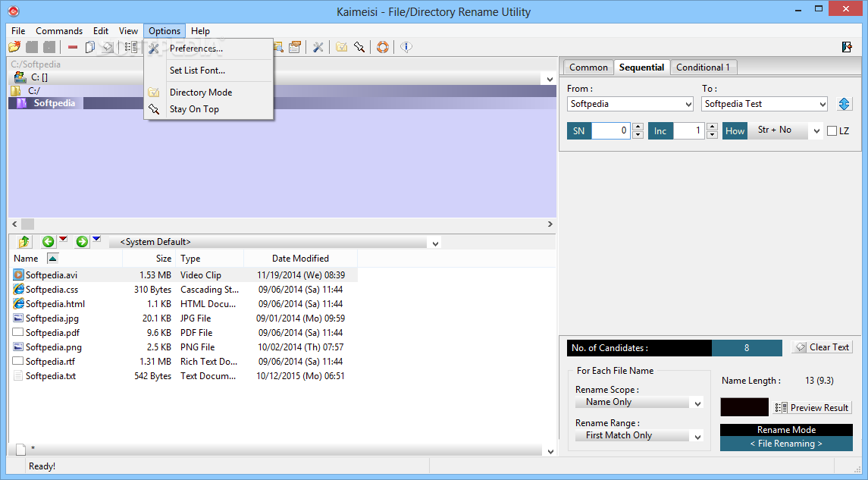Image resolution: width=868 pixels, height=480 pixels.
Task: Go up one folder using the up-folder icon
Action: [x=24, y=241]
